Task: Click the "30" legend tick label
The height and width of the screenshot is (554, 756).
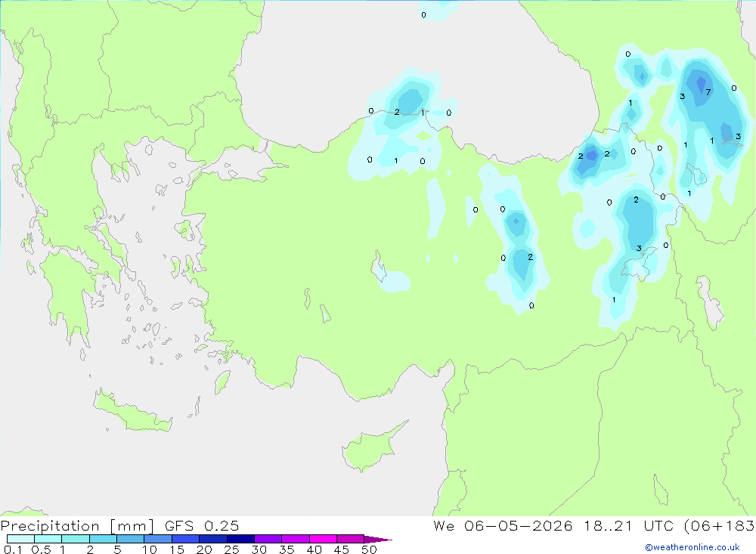Action: click(x=259, y=549)
